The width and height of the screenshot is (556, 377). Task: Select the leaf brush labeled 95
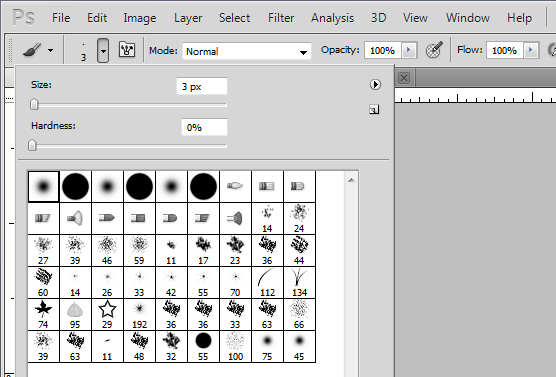click(x=75, y=314)
